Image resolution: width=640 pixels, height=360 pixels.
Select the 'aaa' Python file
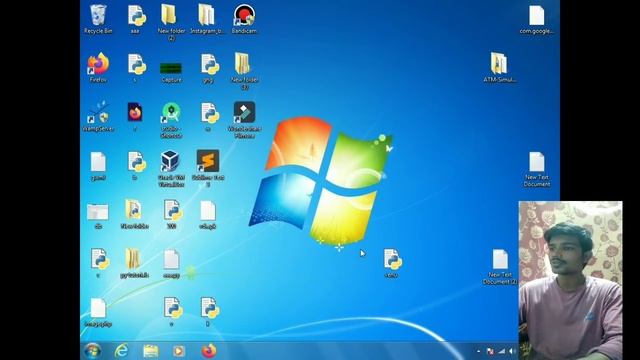[x=135, y=19]
